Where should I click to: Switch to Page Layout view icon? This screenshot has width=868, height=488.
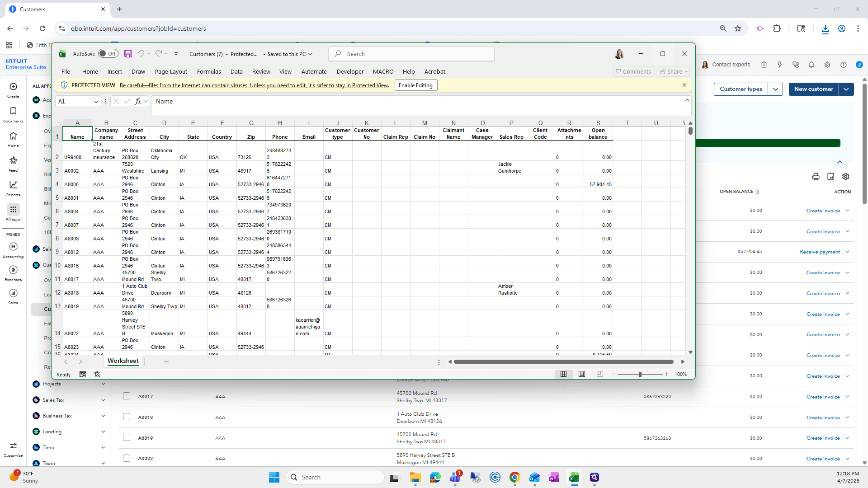[582, 374]
